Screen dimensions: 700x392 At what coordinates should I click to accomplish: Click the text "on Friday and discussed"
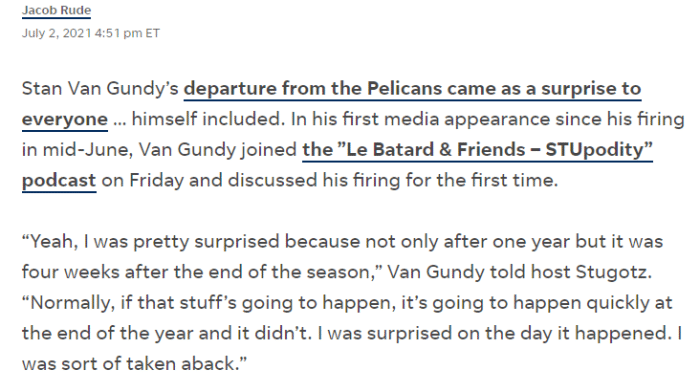[x=209, y=180]
